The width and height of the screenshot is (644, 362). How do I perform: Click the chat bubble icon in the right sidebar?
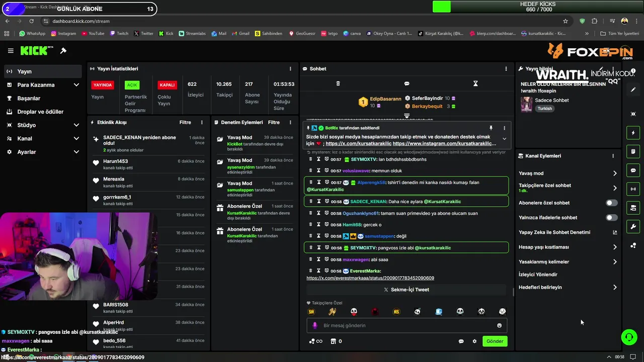pyautogui.click(x=633, y=170)
